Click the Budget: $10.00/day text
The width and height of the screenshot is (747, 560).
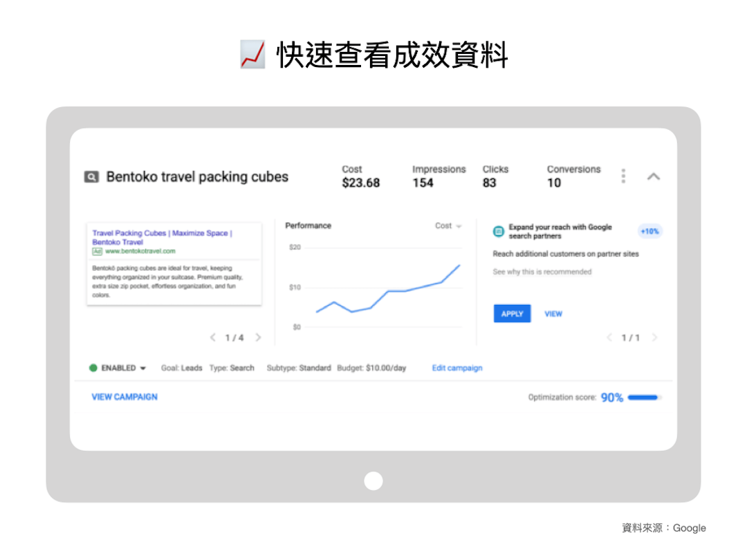[371, 368]
